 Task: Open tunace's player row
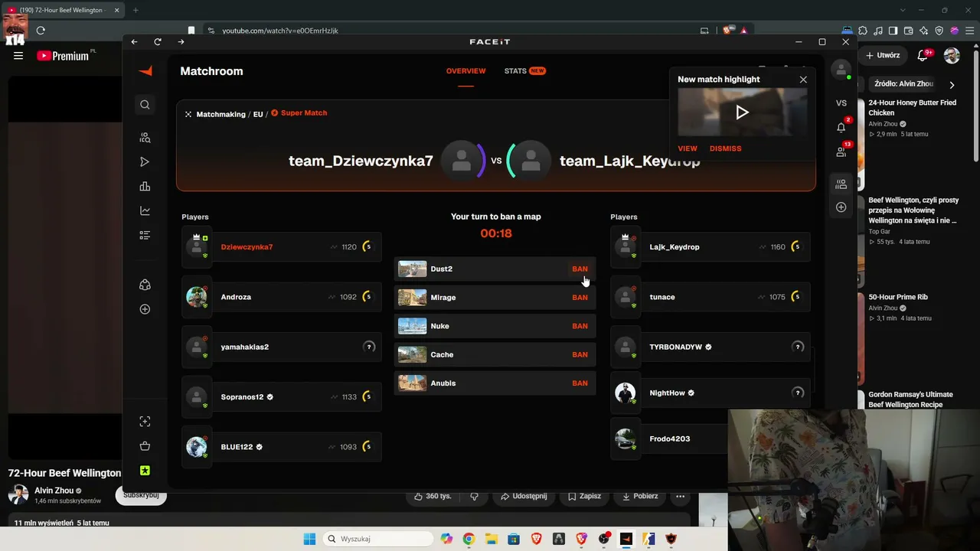[710, 297]
